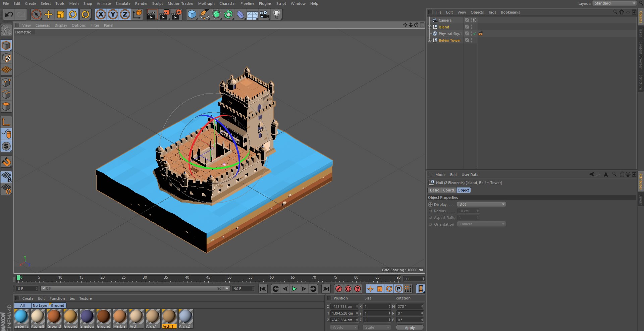Click the Enable Axis L-shaped icon

tap(6, 122)
